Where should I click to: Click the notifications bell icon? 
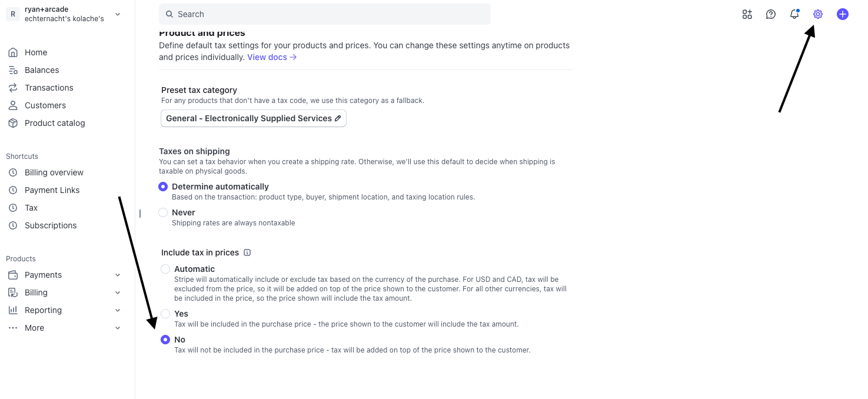(794, 14)
